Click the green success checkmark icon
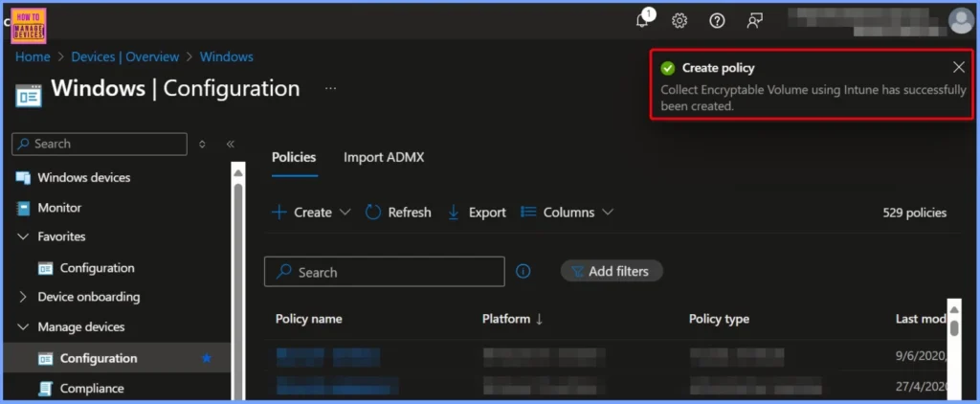 pos(668,68)
